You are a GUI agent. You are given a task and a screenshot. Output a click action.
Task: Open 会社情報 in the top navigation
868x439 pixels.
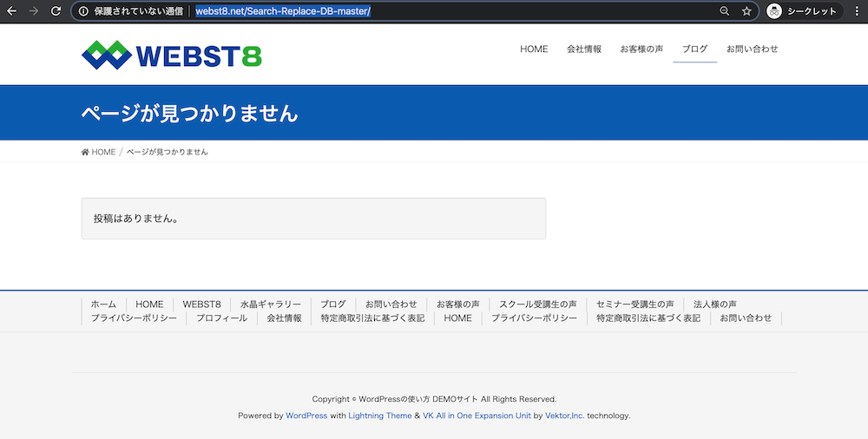tap(584, 49)
